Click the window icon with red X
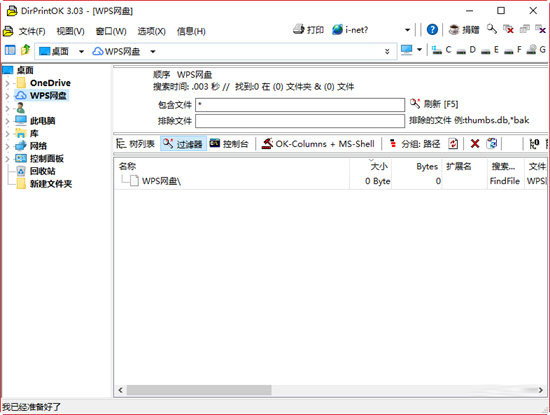The width and height of the screenshot is (550, 415). 508,29
